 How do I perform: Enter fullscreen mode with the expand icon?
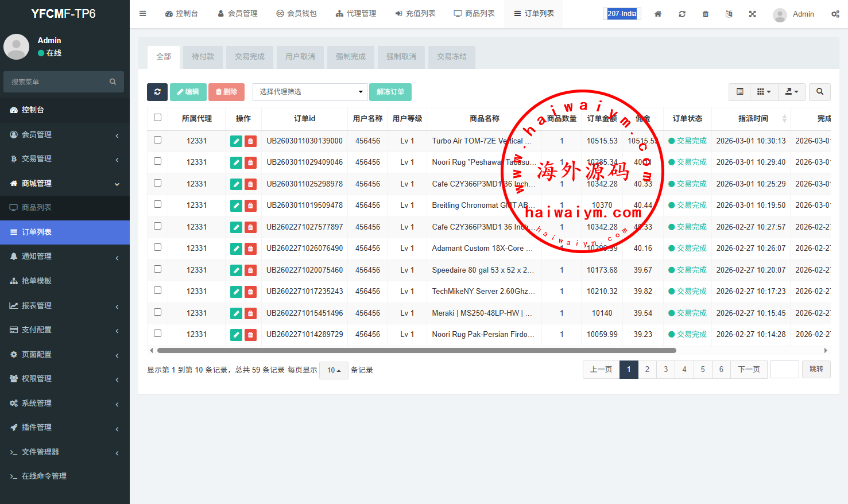[x=752, y=14]
